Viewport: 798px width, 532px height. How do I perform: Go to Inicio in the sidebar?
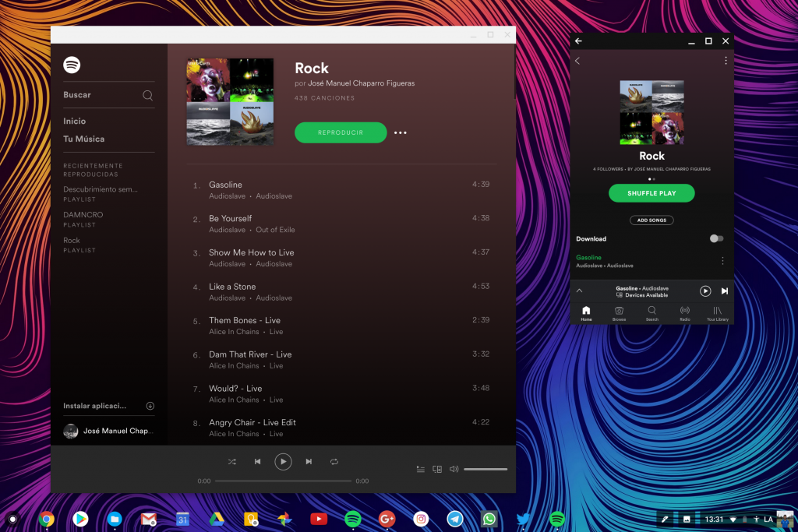coord(74,121)
